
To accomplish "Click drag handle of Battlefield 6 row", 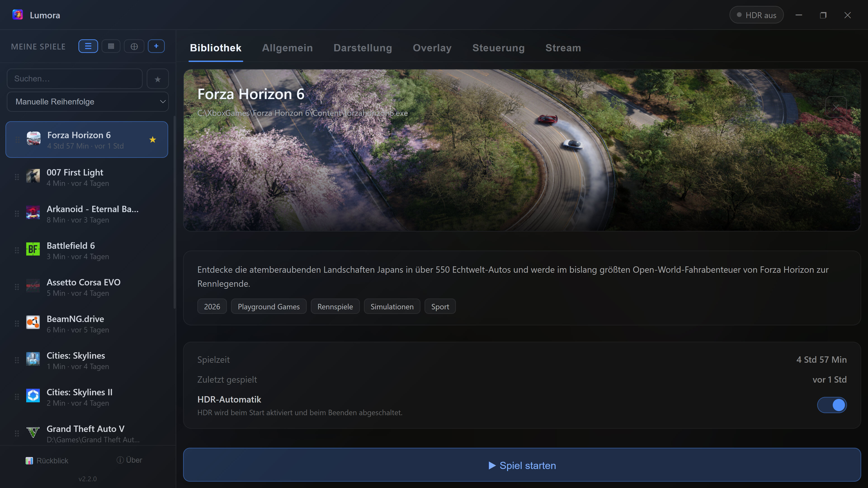I will 17,250.
